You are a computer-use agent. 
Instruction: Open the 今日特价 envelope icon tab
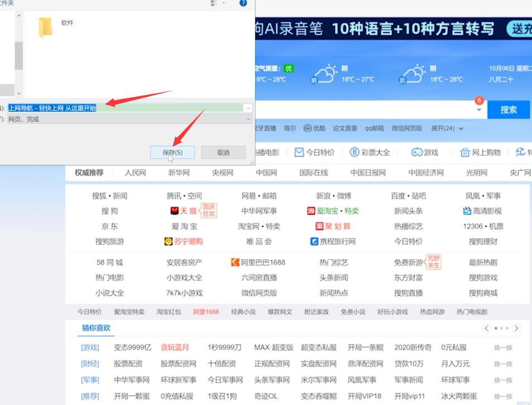[314, 152]
